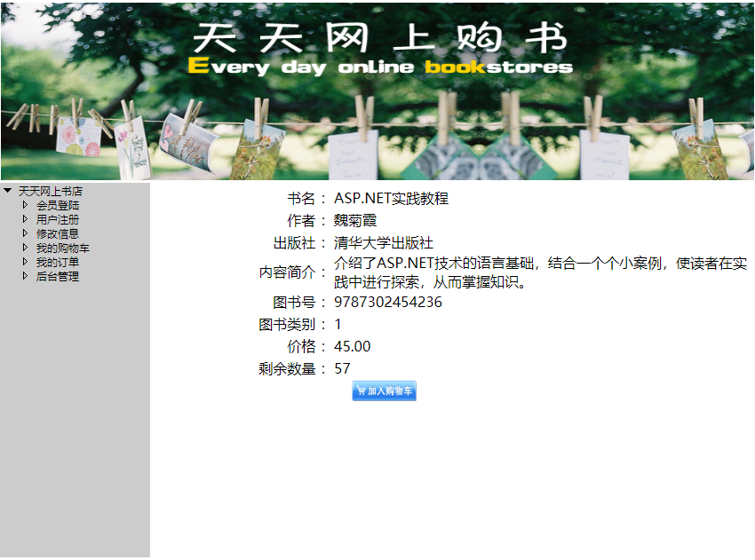This screenshot has width=755, height=560.
Task: Select the price value 45.00
Action: click(353, 346)
